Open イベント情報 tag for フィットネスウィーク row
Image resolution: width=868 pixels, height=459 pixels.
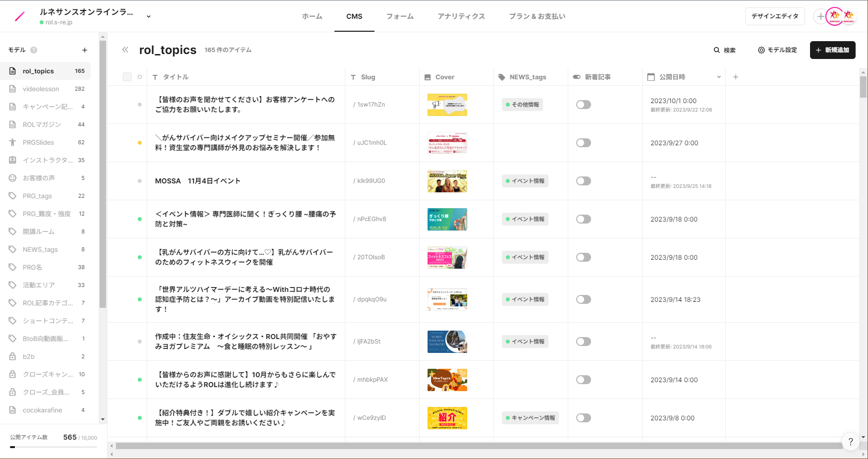click(x=525, y=257)
